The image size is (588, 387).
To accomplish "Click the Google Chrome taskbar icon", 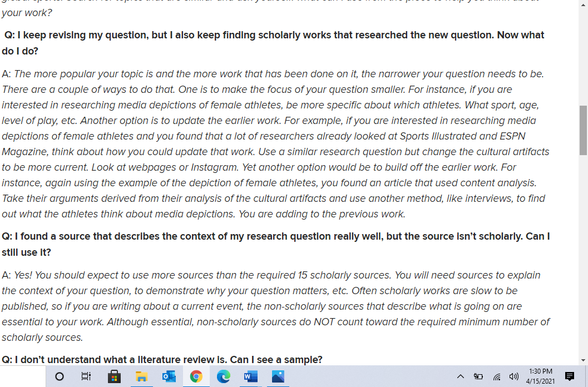I will (x=196, y=376).
